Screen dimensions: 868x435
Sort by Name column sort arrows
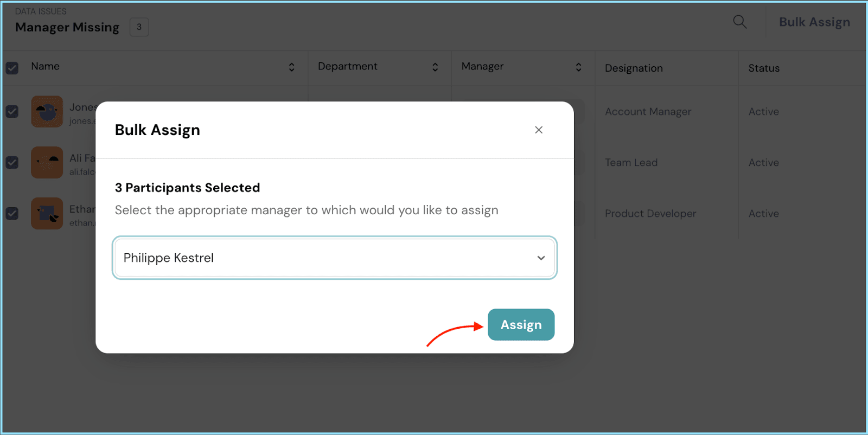291,67
